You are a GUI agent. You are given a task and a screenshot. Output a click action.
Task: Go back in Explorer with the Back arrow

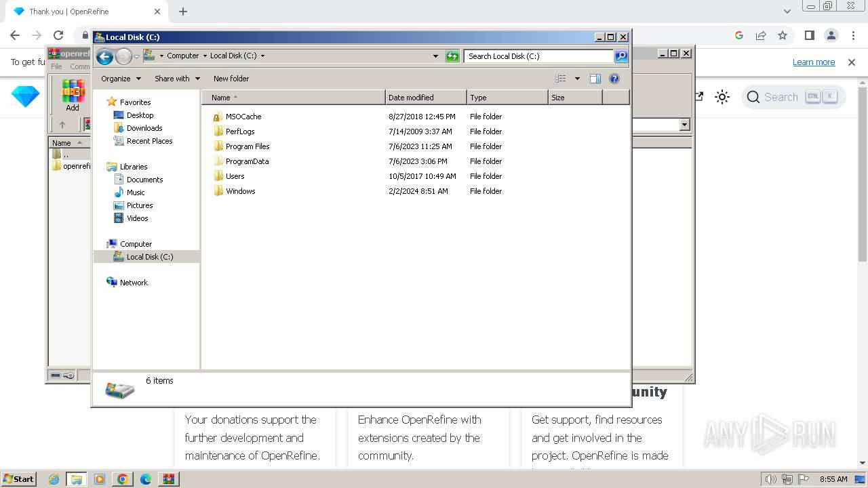point(104,56)
